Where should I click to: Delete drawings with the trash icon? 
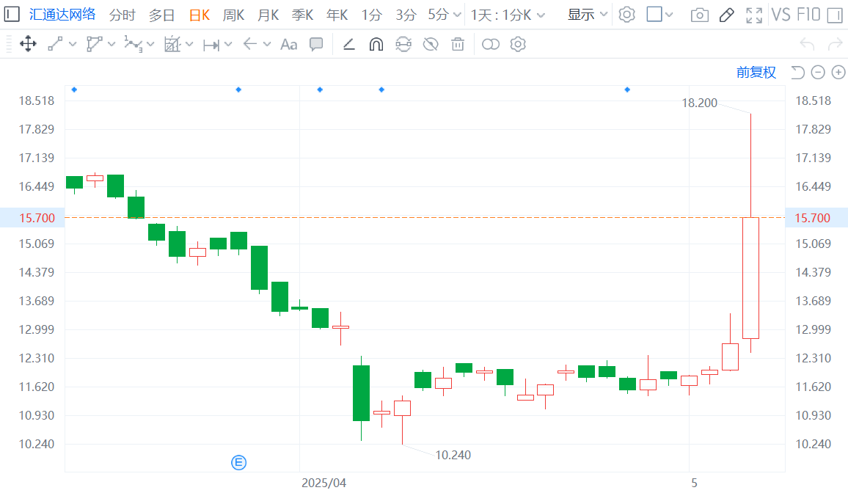458,45
